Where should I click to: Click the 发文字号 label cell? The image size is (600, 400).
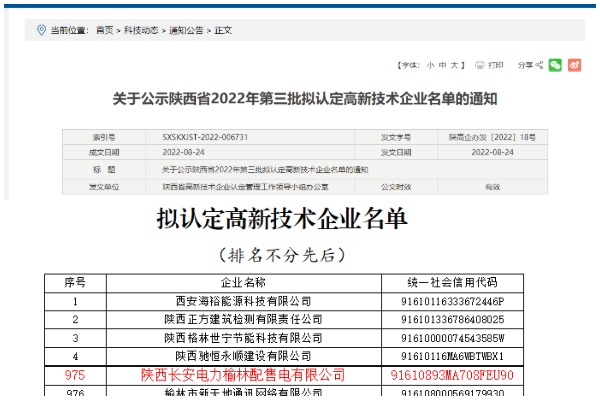click(x=396, y=137)
